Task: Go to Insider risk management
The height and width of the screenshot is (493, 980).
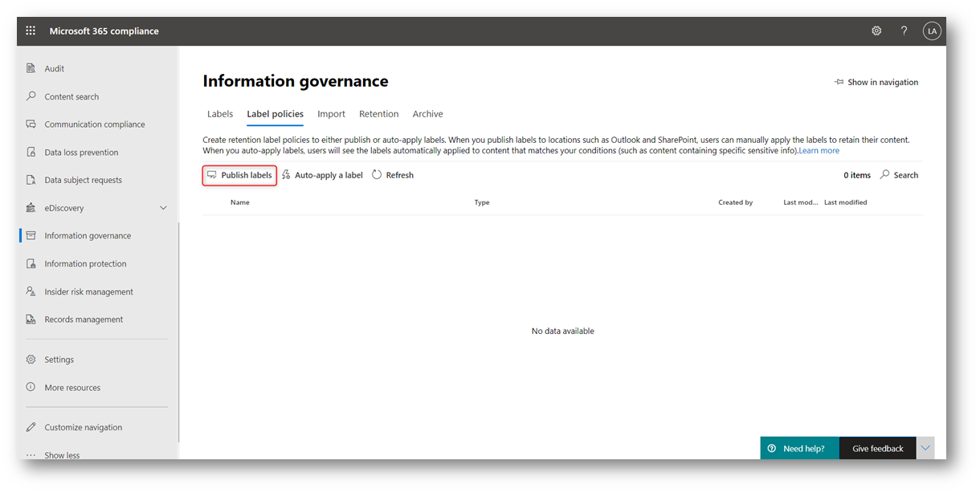Action: 89,291
